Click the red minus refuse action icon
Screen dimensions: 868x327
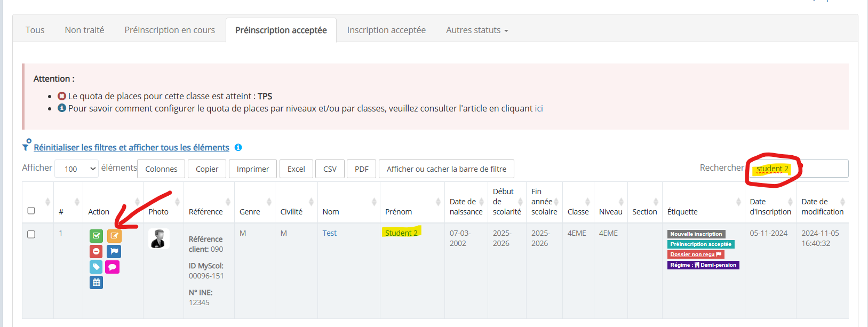point(96,251)
